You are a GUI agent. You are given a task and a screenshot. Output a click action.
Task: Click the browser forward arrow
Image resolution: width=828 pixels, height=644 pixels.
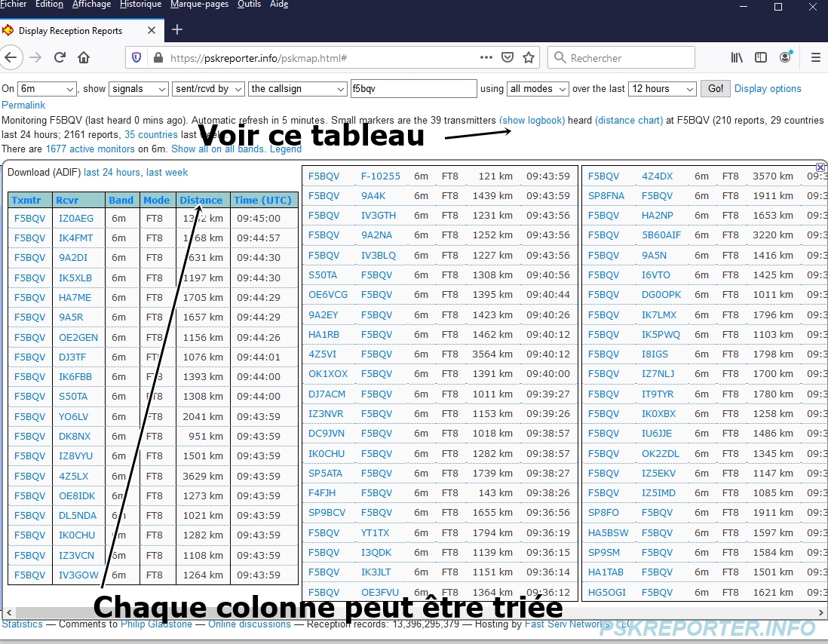tap(35, 57)
